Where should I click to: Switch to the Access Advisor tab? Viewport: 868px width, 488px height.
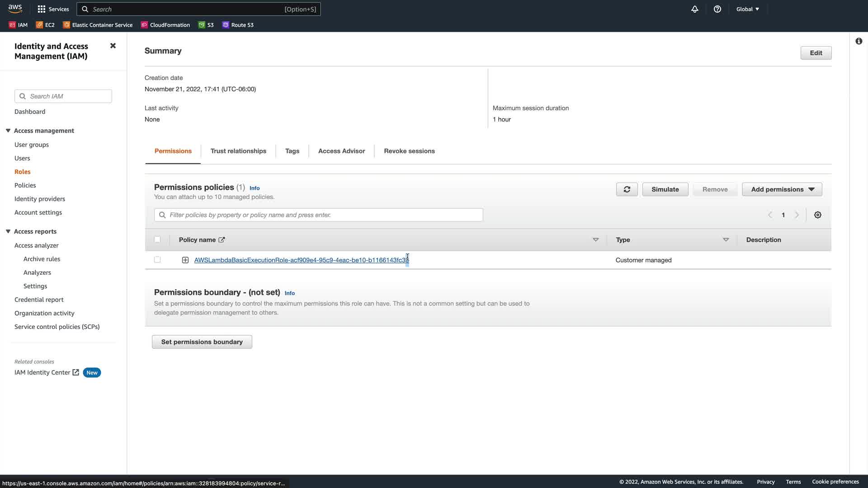341,151
